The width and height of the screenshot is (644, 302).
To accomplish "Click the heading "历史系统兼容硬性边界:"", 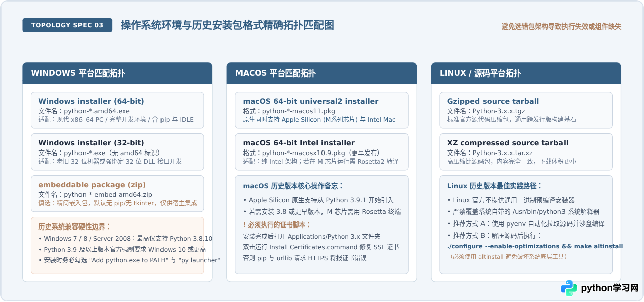I will (74, 226).
